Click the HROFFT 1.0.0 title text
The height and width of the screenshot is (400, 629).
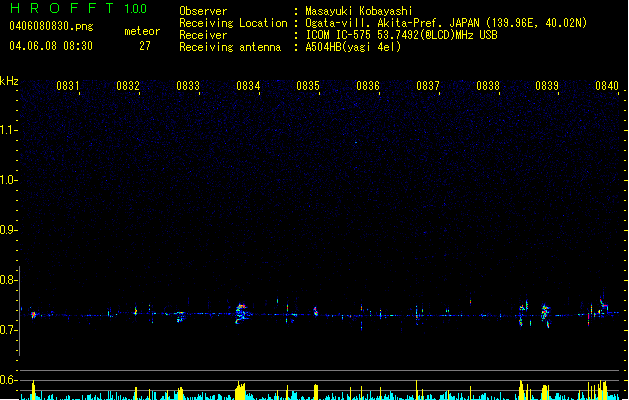(x=79, y=8)
